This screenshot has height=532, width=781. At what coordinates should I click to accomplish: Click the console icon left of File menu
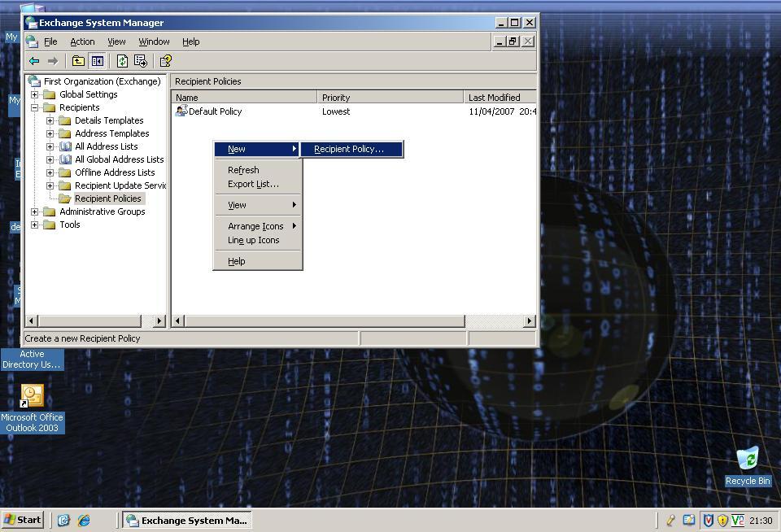32,41
